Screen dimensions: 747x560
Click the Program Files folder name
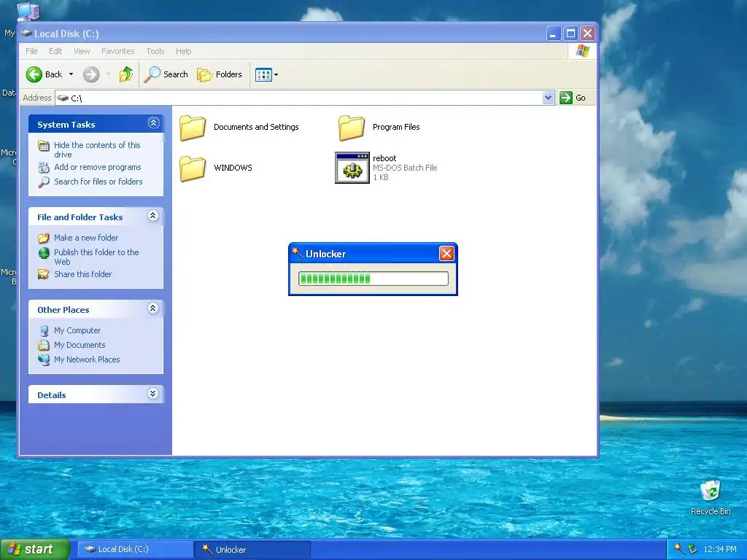point(396,127)
